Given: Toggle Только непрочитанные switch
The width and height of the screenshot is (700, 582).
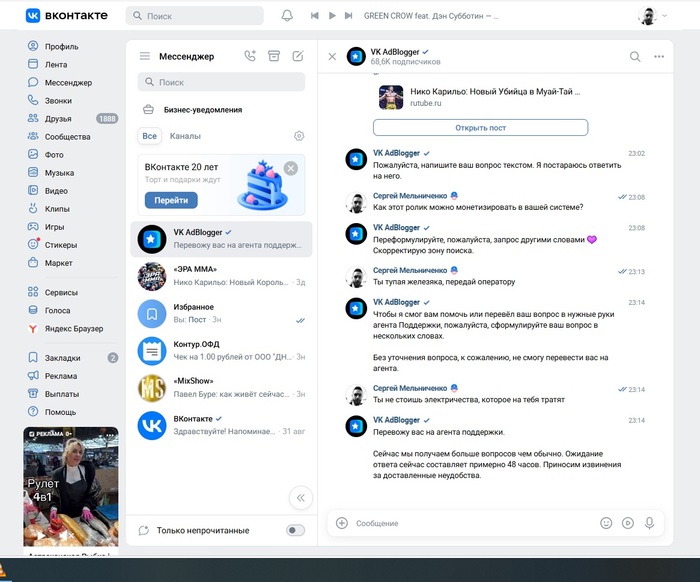Looking at the screenshot, I should (295, 530).
